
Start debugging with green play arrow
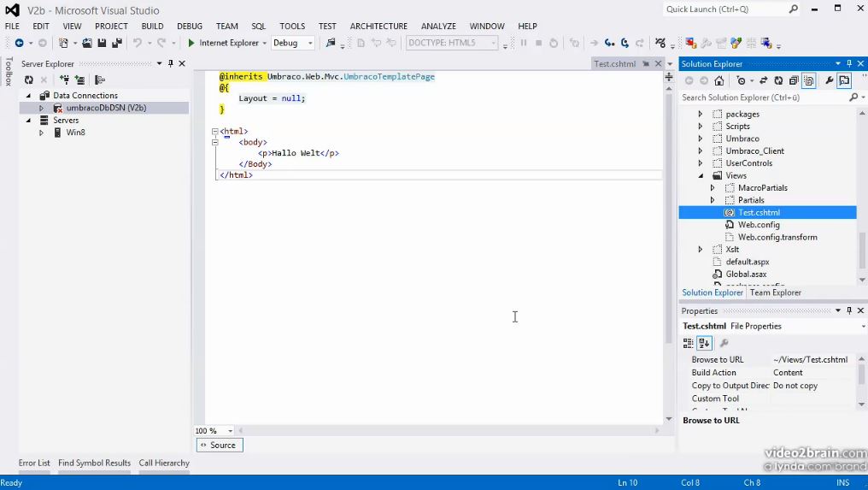[191, 43]
